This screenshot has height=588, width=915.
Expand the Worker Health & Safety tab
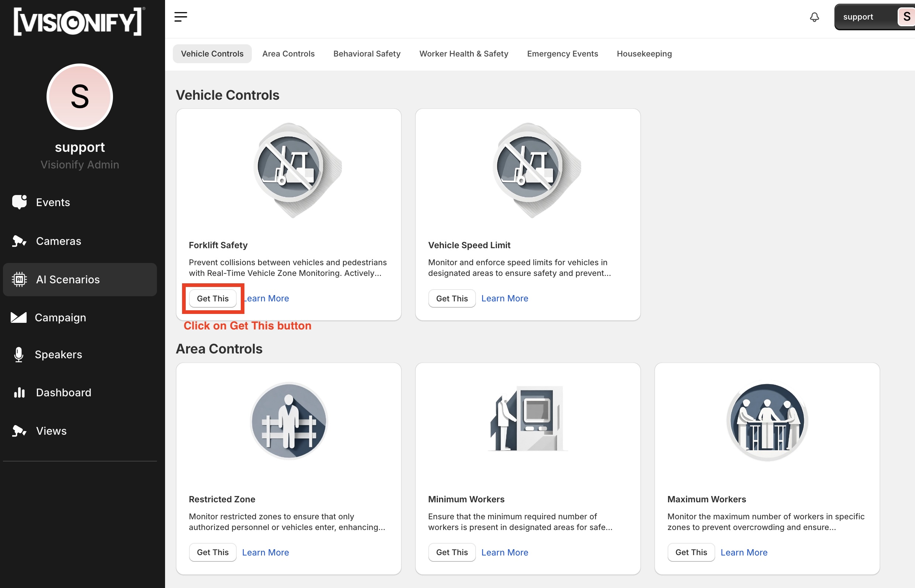pyautogui.click(x=463, y=54)
